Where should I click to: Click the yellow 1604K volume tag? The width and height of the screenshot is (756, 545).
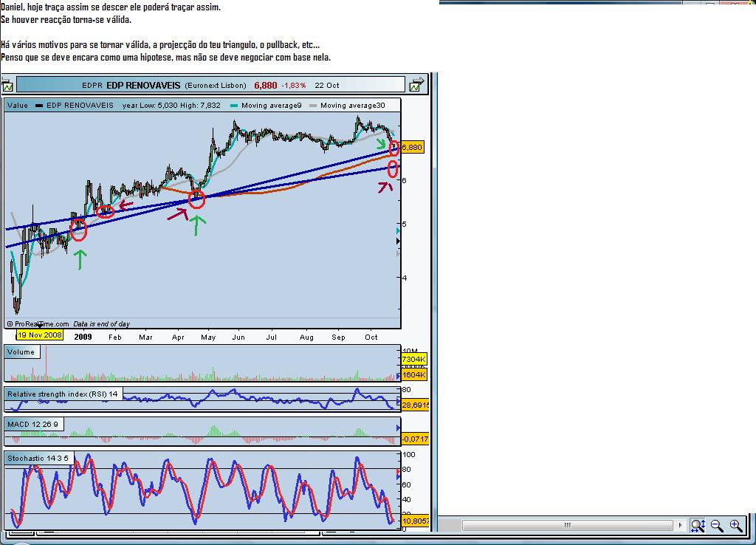(x=413, y=374)
